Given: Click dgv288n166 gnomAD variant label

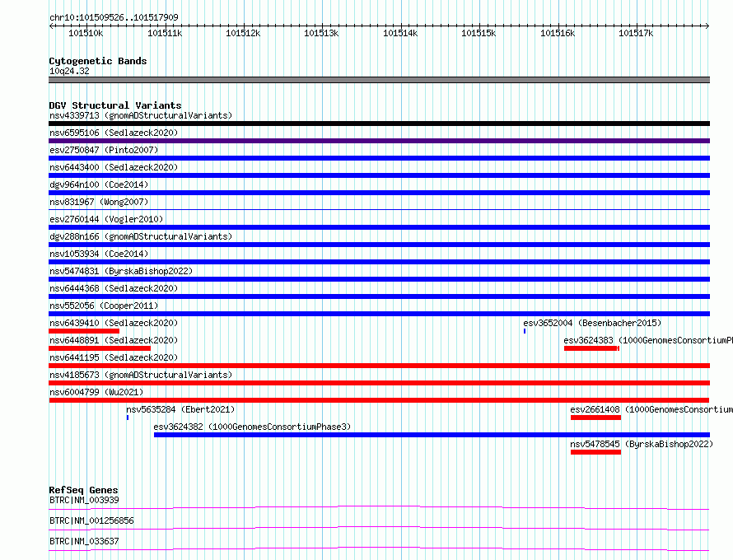Looking at the screenshot, I should click(141, 236).
